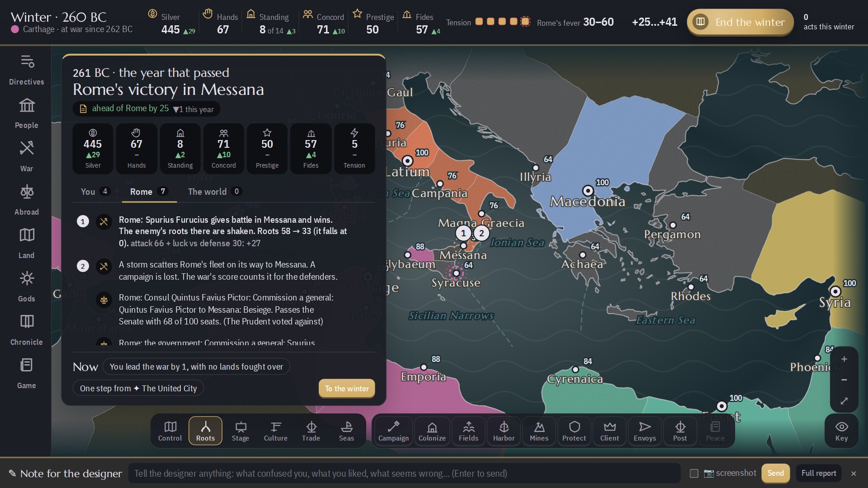Select the Roots map layer
Viewport: 868px width, 488px height.
(x=205, y=431)
